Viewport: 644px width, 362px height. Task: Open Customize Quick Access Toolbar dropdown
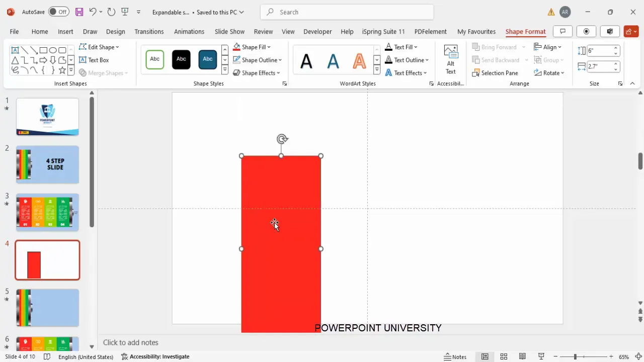point(139,12)
